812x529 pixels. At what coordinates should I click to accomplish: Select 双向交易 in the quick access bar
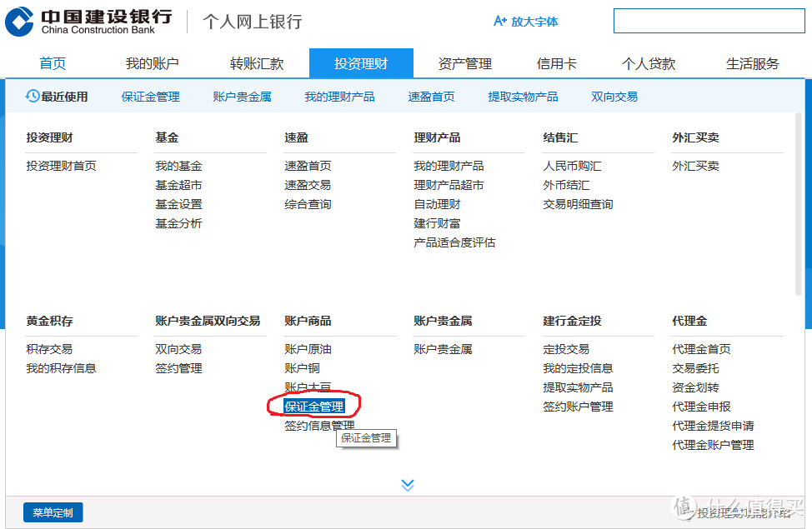point(614,96)
